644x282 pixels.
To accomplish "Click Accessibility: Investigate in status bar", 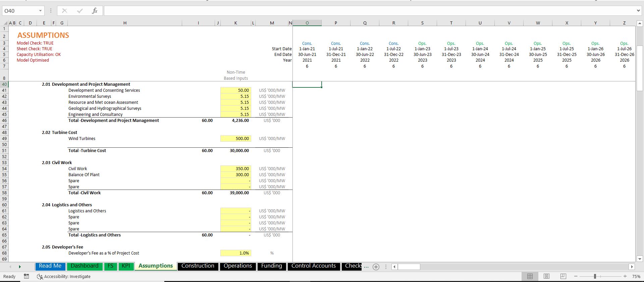I will click(64, 277).
